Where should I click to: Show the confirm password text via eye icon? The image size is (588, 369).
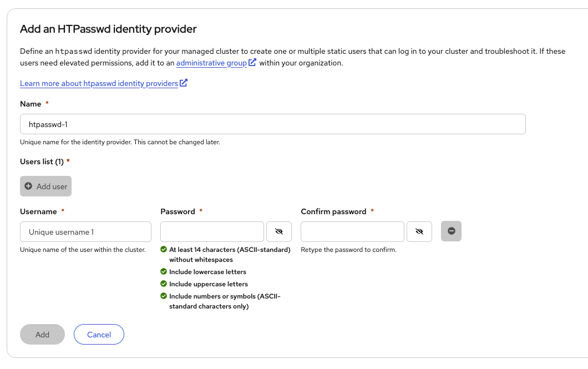click(x=419, y=231)
